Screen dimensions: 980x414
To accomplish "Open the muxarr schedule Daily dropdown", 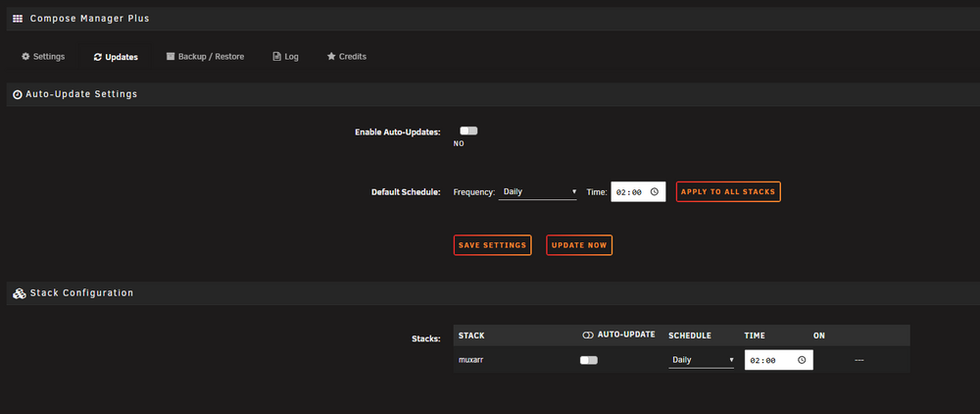I will click(702, 360).
